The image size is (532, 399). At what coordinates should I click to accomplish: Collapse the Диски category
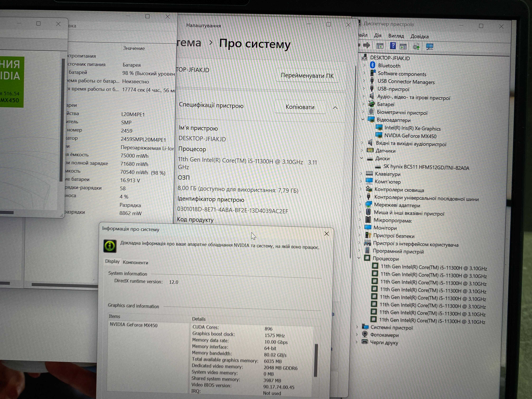pyautogui.click(x=362, y=158)
